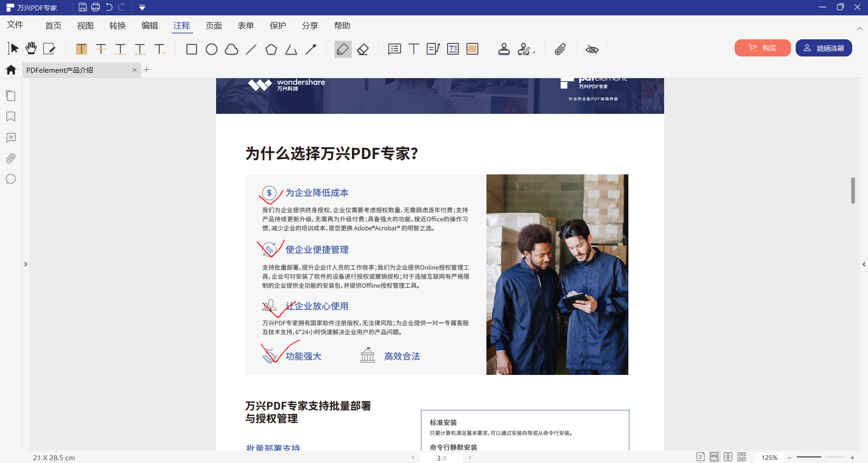Click the blue user account button
This screenshot has height=463, width=868.
[x=824, y=48]
